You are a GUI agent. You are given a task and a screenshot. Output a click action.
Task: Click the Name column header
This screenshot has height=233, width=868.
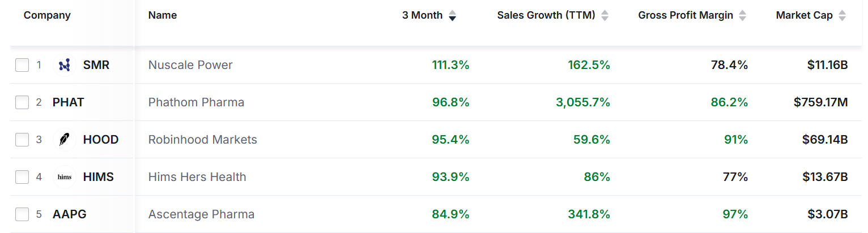[x=163, y=15]
